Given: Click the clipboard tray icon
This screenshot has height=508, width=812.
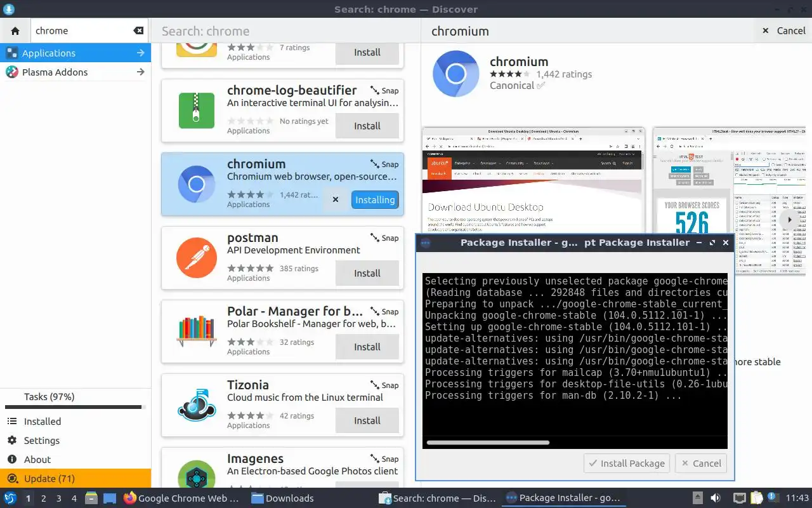Looking at the screenshot, I should 756,498.
